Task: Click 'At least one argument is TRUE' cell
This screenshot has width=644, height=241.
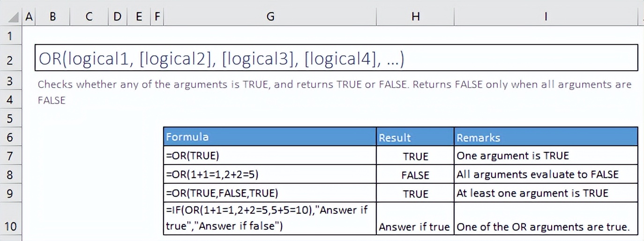Action: click(546, 193)
